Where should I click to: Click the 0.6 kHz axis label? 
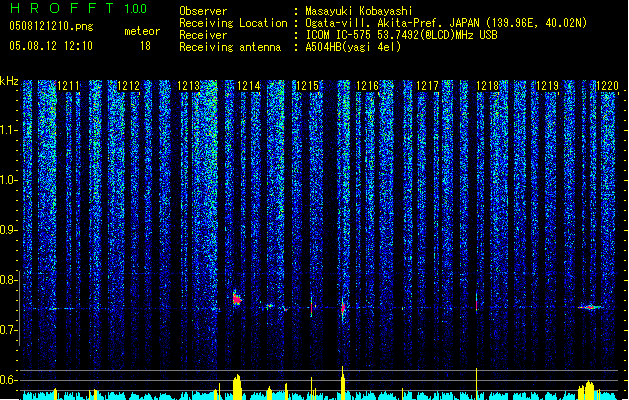coord(9,380)
